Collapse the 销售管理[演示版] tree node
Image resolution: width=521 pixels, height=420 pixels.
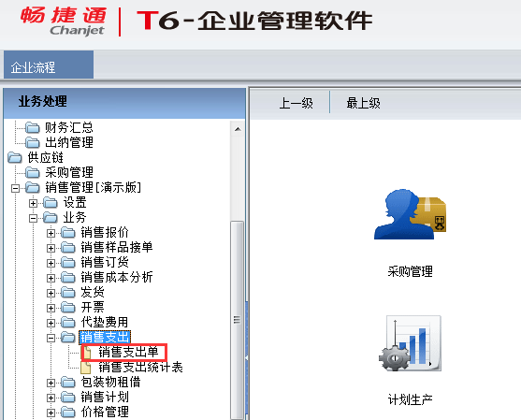coord(15,188)
